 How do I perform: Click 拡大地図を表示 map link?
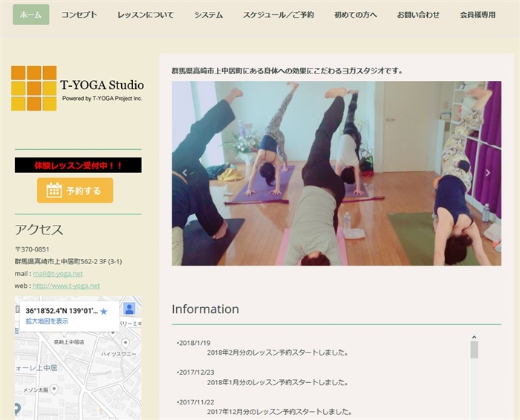coord(47,321)
